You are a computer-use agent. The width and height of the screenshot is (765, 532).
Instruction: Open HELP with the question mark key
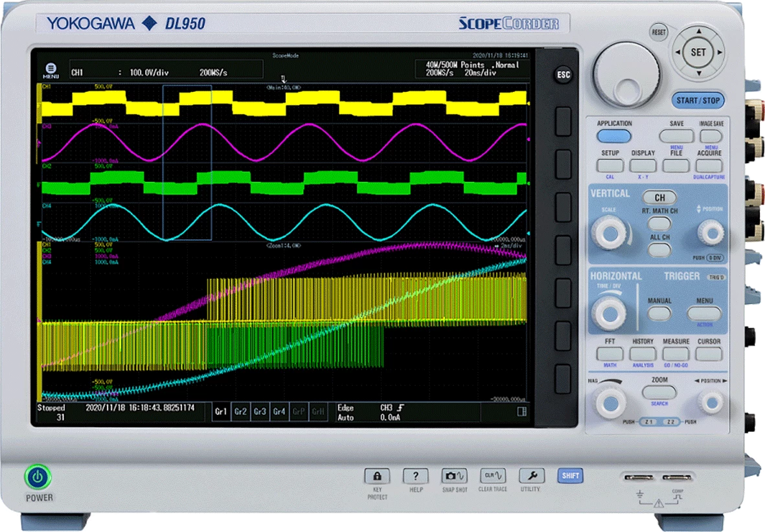click(x=416, y=476)
